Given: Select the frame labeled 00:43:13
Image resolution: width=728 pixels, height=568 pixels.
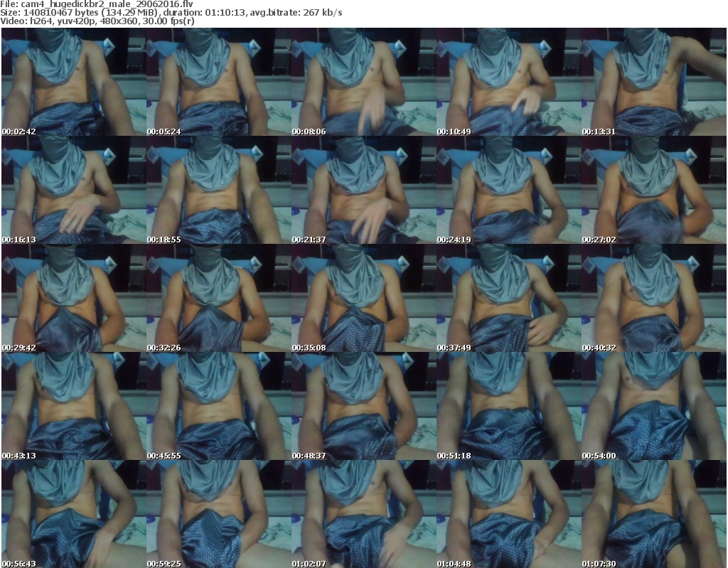Looking at the screenshot, I should coord(73,406).
